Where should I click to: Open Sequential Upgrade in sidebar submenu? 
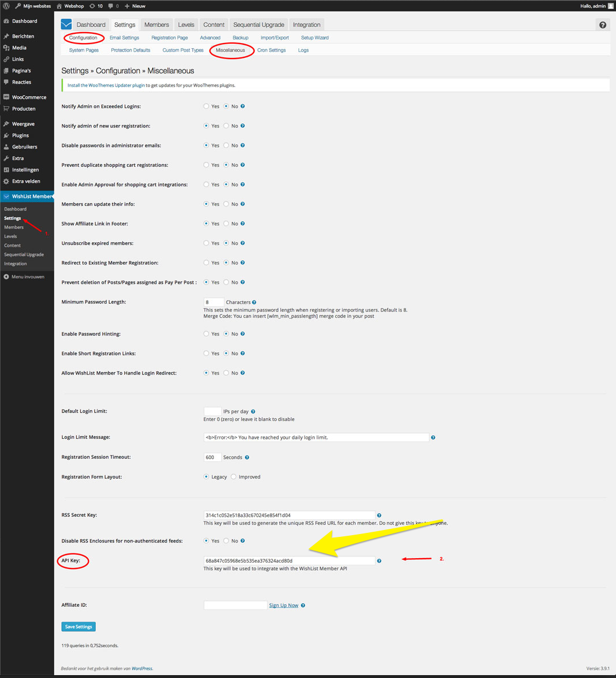[x=24, y=255]
